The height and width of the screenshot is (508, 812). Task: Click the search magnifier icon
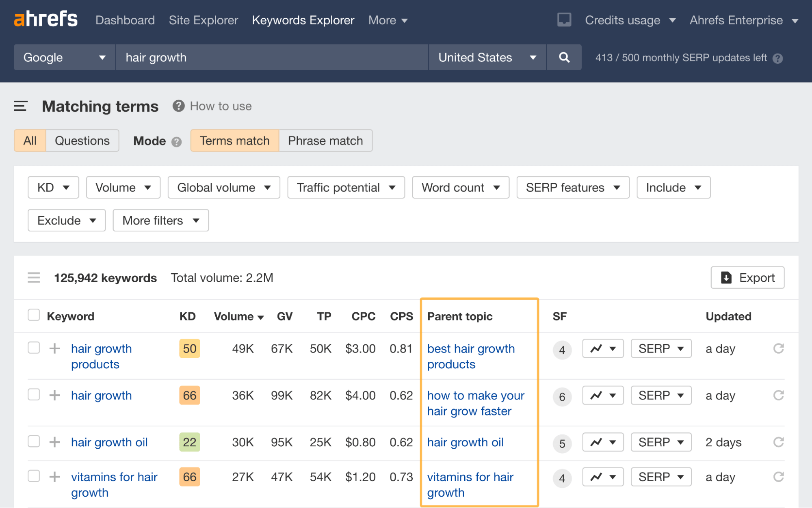[x=563, y=57]
